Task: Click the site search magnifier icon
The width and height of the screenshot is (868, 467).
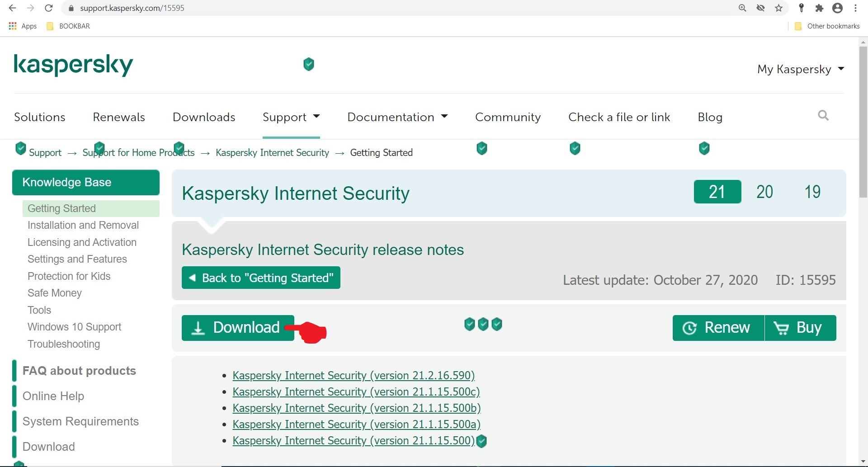Action: tap(823, 116)
